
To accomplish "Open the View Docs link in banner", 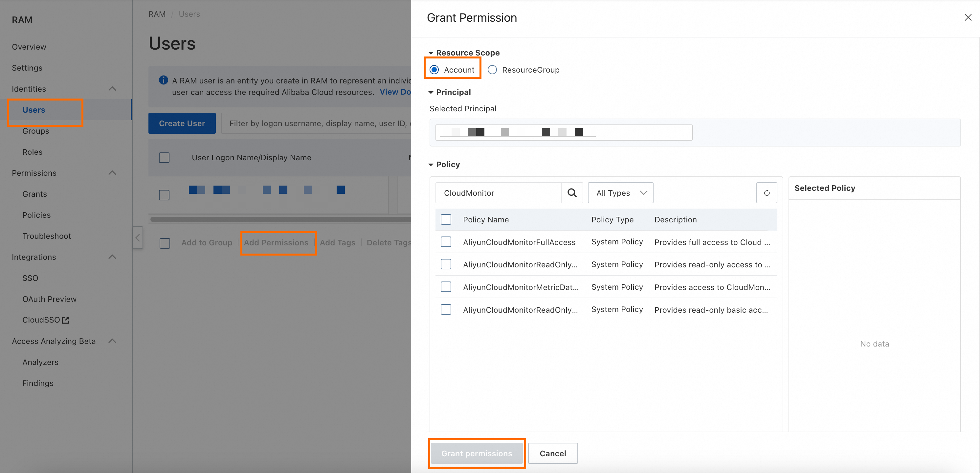I will click(395, 92).
